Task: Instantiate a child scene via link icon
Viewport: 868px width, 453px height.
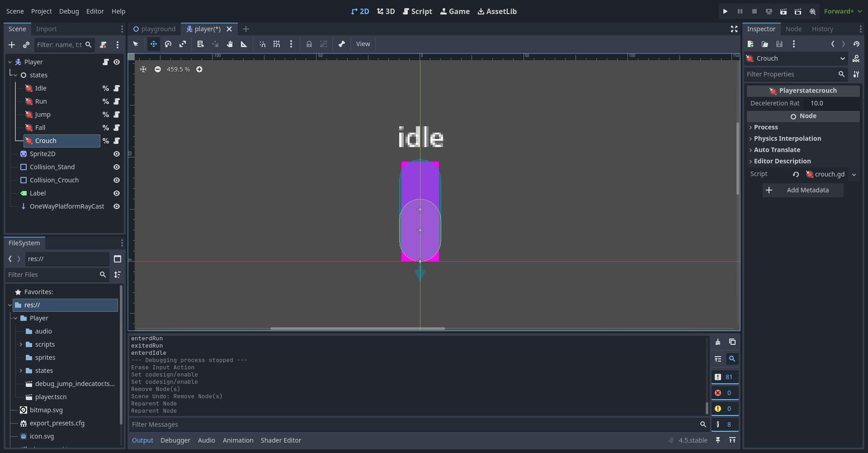Action: point(26,45)
